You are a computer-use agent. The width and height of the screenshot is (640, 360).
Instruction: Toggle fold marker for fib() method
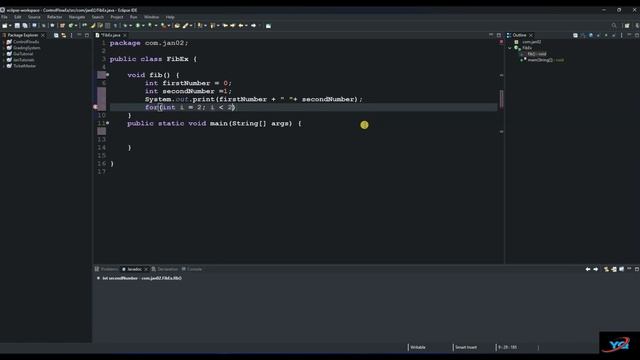pos(108,75)
